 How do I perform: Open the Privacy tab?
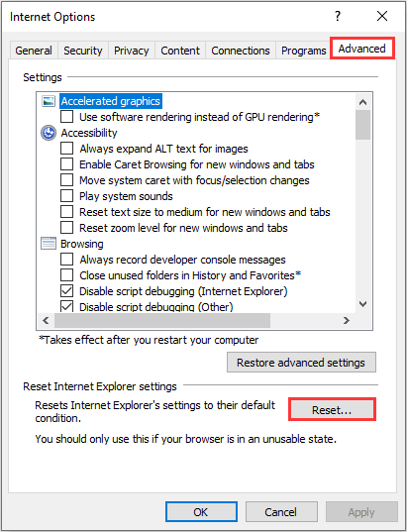click(132, 51)
